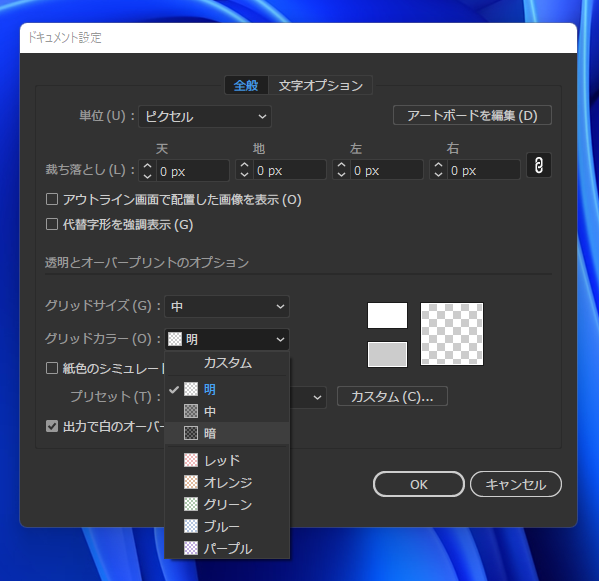This screenshot has height=581, width=599.
Task: Select レッド grid color option
Action: click(227, 460)
